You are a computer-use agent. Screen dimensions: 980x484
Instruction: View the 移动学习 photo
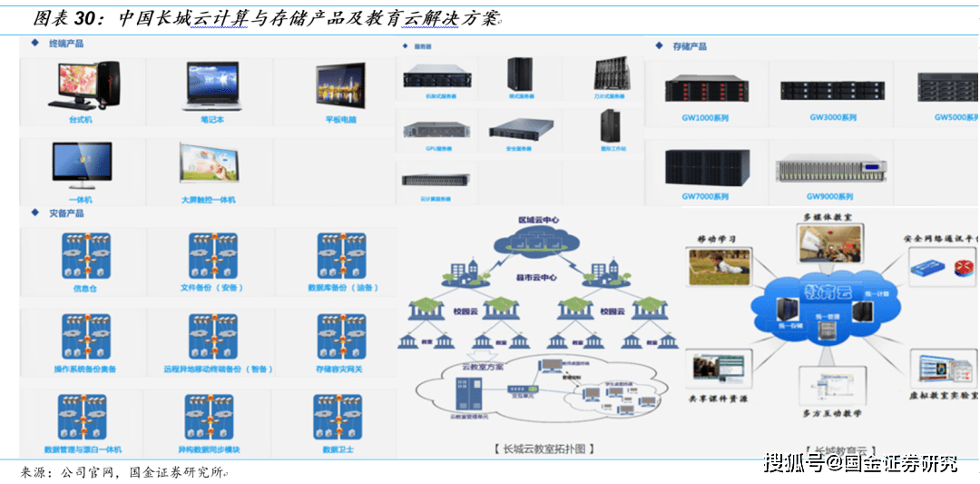tap(719, 266)
